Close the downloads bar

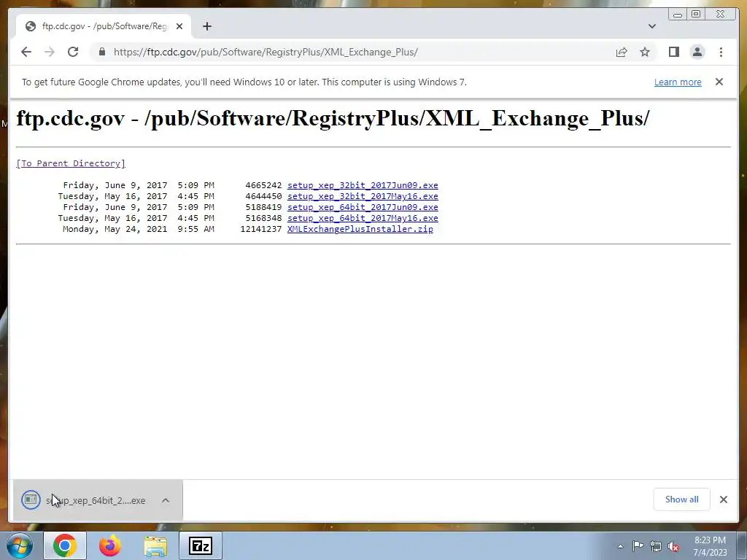[x=723, y=499]
